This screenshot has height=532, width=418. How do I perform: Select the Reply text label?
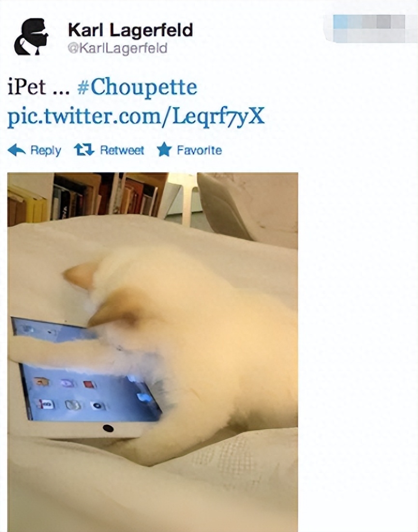tap(46, 150)
